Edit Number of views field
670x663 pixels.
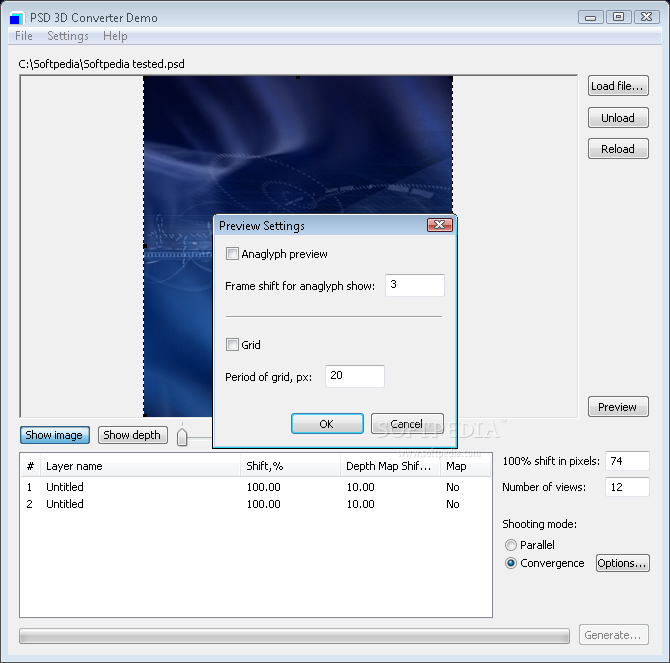(627, 487)
